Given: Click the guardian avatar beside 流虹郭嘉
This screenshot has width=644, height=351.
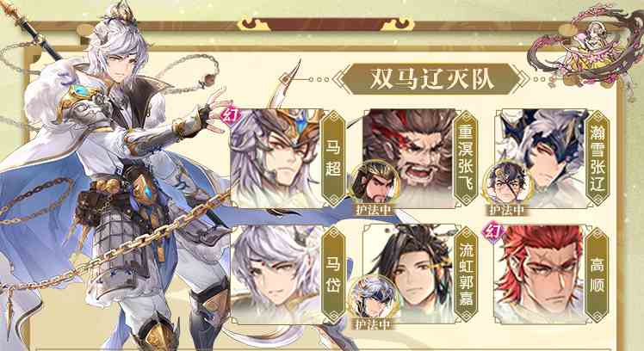Looking at the screenshot, I should coord(373,297).
